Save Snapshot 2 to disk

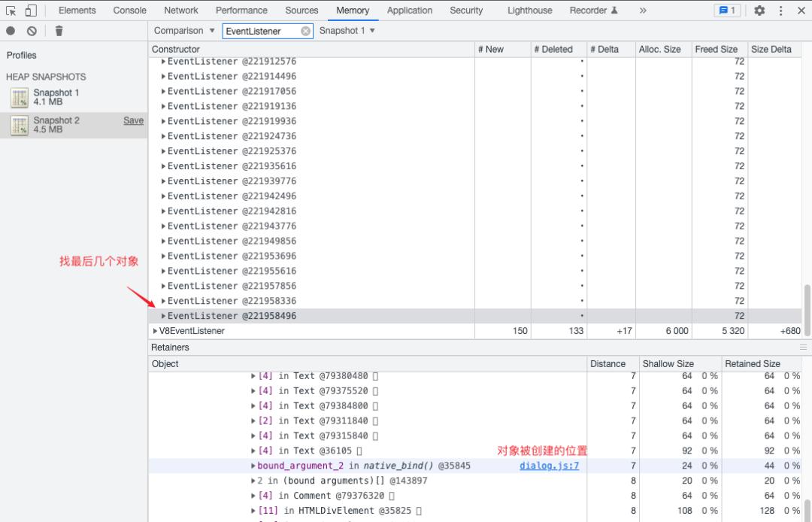(x=133, y=120)
